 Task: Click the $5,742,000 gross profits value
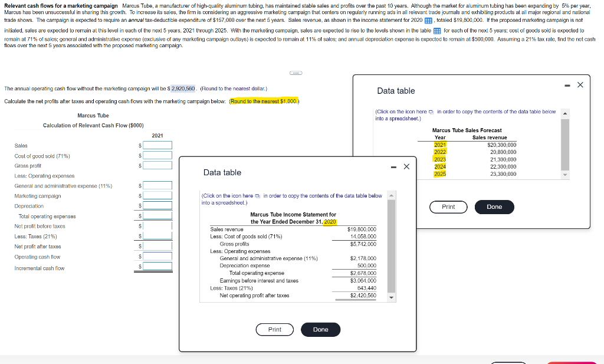pos(363,244)
